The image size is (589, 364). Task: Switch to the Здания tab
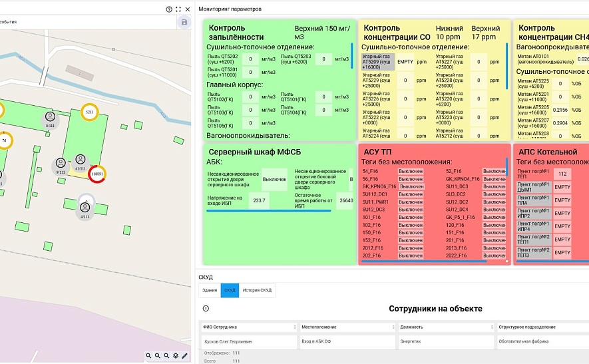(210, 290)
